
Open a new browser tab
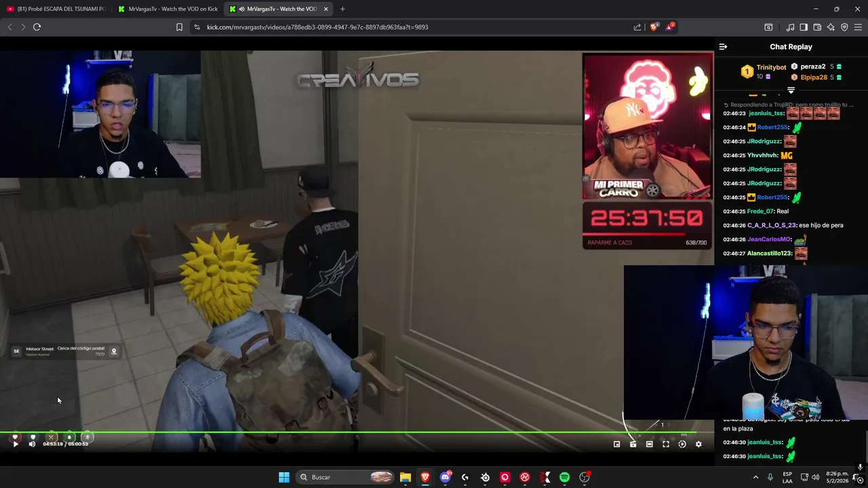[342, 9]
